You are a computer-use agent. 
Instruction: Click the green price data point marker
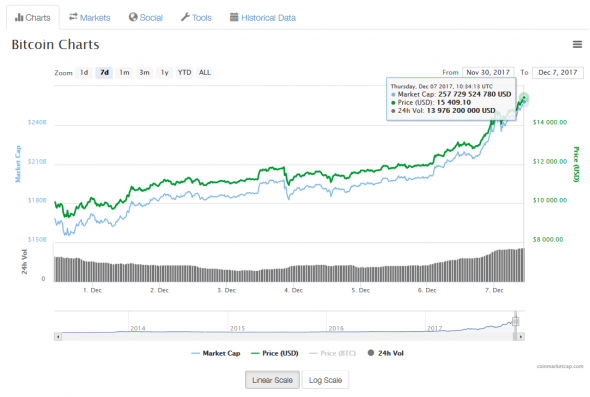coord(524,98)
